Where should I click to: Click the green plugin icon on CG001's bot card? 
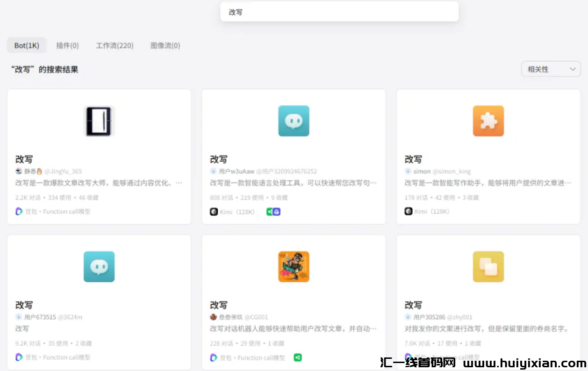(297, 357)
